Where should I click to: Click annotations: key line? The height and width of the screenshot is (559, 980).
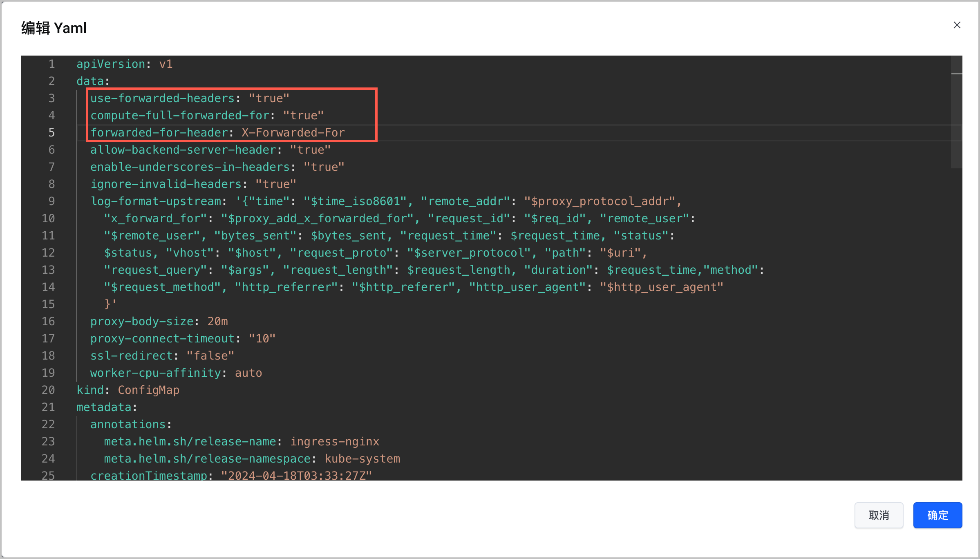point(131,424)
